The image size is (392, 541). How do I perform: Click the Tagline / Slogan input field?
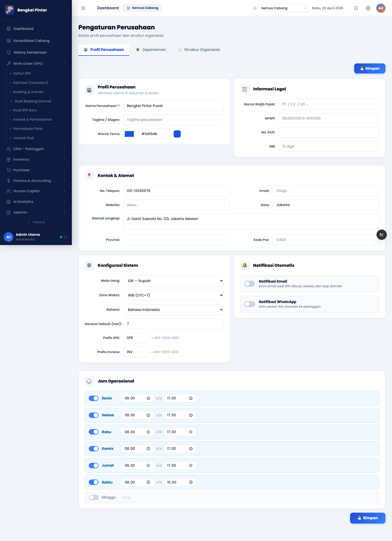click(173, 120)
